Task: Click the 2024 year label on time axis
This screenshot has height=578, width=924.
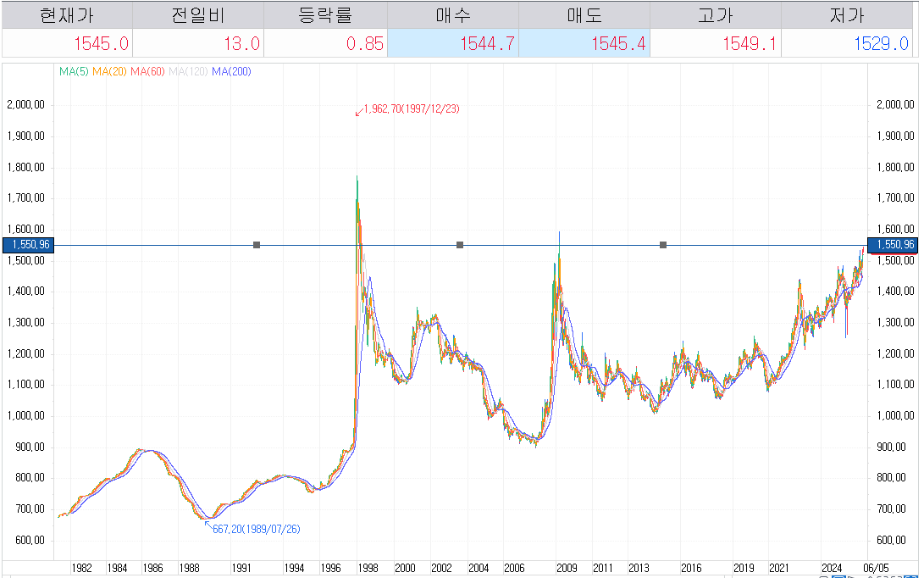Action: click(x=832, y=568)
